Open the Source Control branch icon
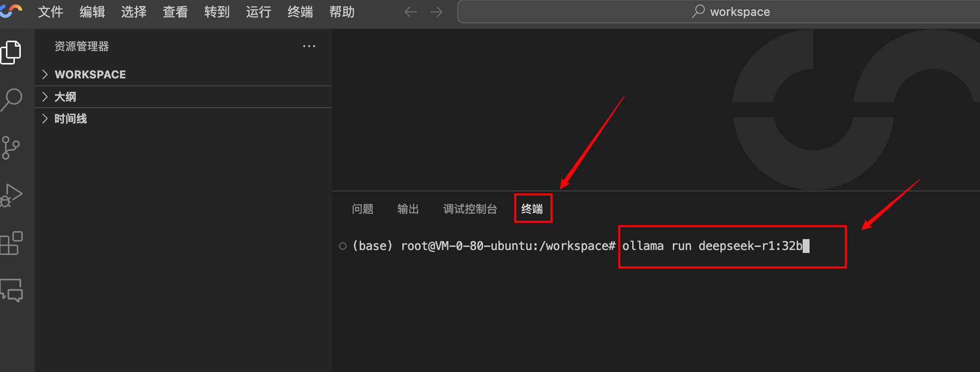The image size is (980, 372). (11, 148)
